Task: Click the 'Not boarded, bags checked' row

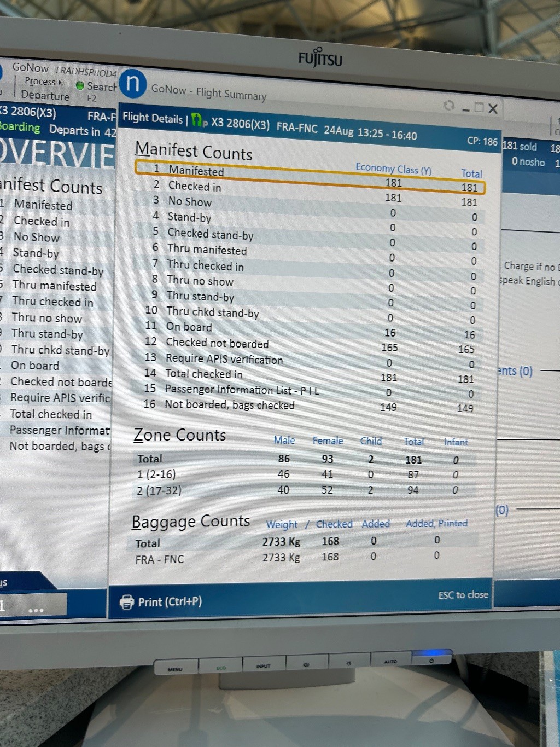Action: pyautogui.click(x=230, y=405)
